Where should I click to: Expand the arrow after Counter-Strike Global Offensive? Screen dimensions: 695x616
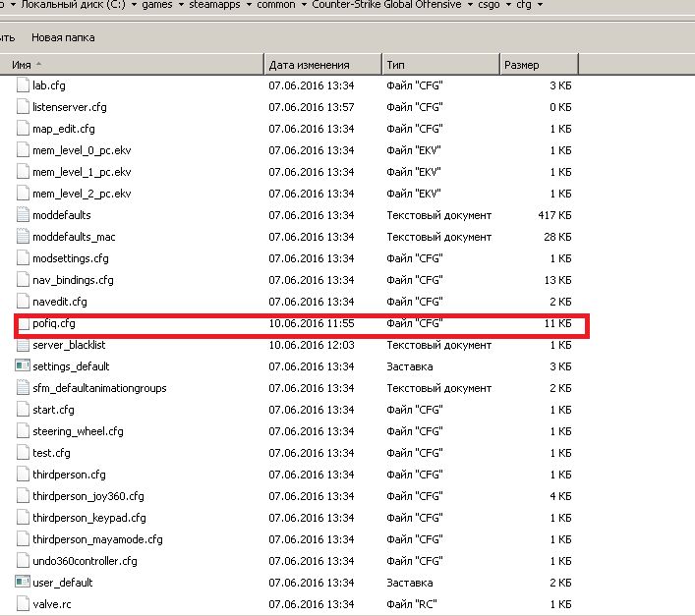tap(470, 5)
